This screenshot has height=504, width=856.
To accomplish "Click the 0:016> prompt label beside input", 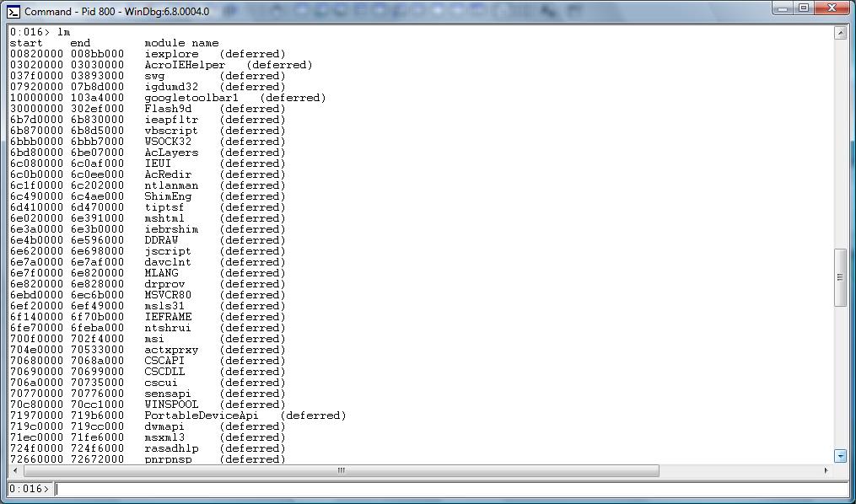I will (x=30, y=489).
